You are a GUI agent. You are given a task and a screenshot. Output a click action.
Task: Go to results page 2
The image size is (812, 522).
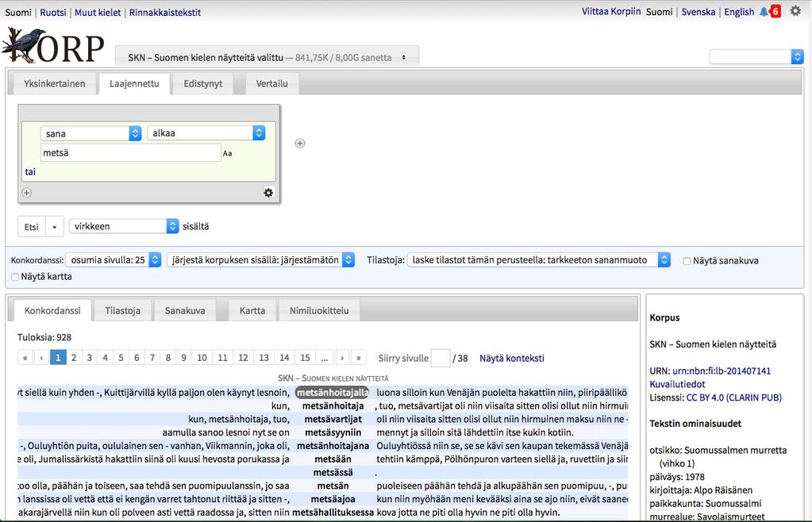tap(74, 358)
